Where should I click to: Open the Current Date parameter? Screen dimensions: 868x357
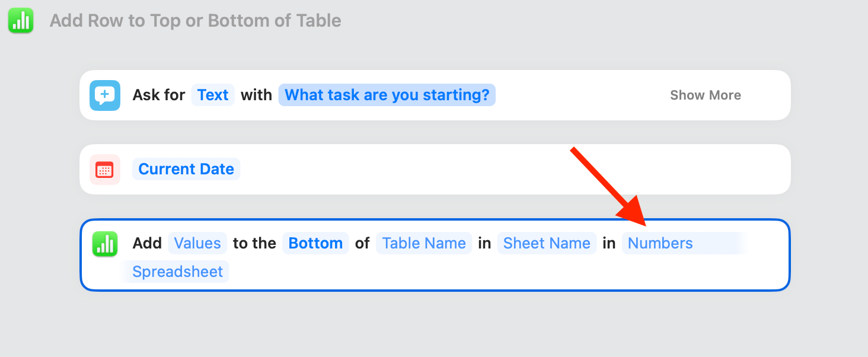186,169
